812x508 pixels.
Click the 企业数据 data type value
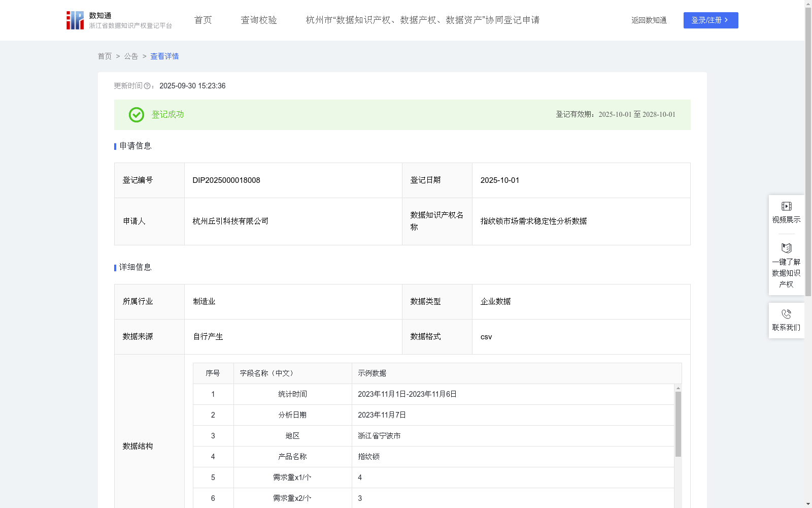point(495,302)
